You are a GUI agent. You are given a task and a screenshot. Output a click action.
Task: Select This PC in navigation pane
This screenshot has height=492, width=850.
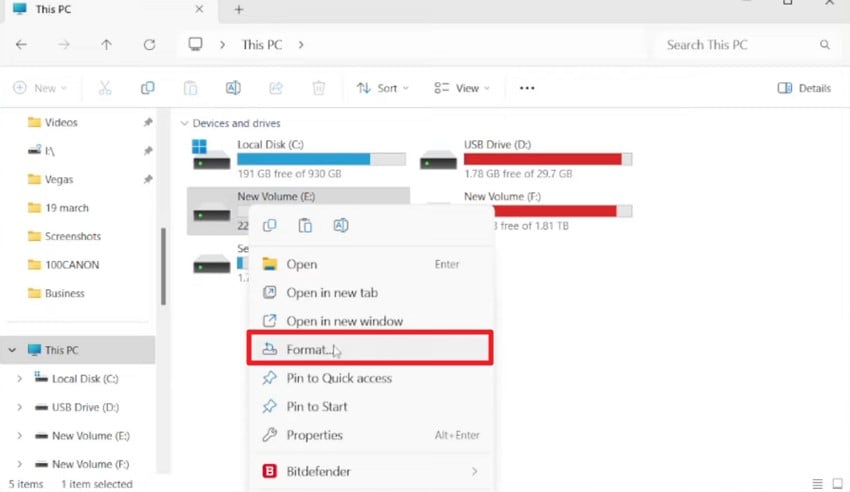coord(79,350)
